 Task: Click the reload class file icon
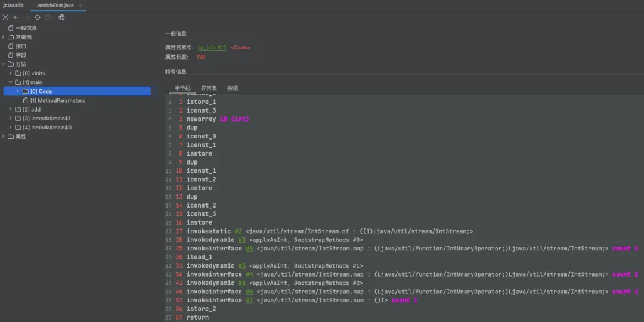point(37,17)
